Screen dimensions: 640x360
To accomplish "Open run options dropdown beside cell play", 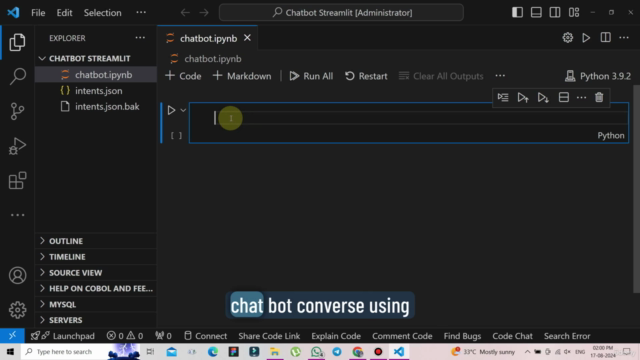I will [183, 110].
